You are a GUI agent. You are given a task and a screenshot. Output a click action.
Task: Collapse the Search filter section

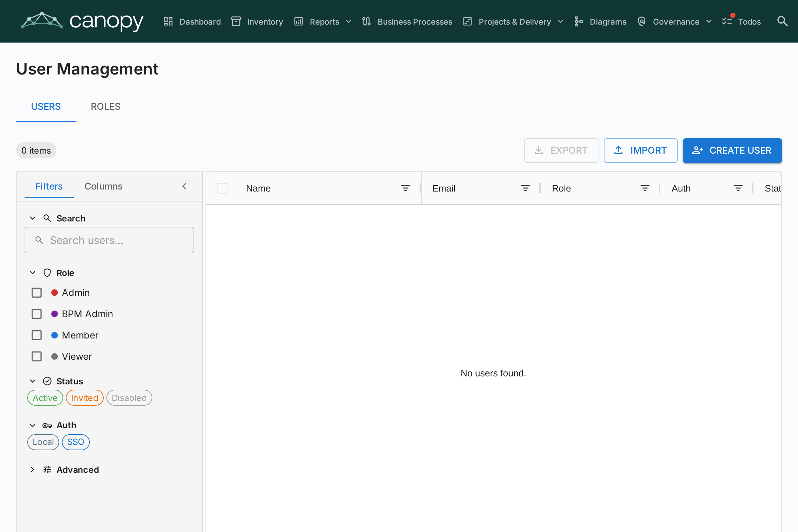click(x=33, y=218)
